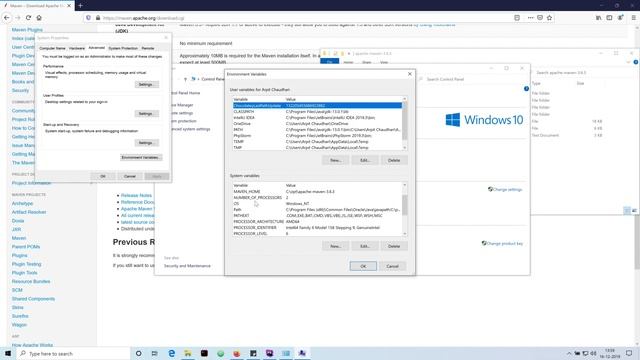640x360 pixels.
Task: Select the NUMBER_OF_PROCESSORS system variable
Action: click(x=317, y=198)
